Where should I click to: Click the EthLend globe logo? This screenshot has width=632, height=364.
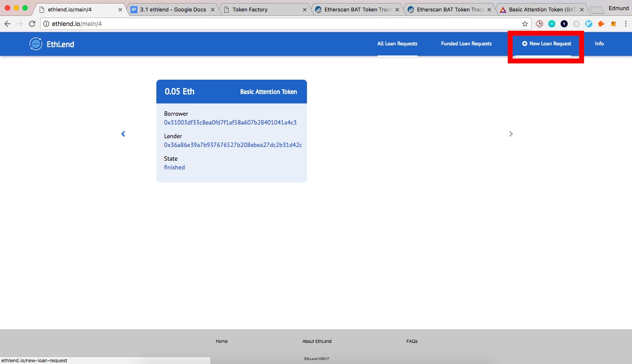point(36,44)
